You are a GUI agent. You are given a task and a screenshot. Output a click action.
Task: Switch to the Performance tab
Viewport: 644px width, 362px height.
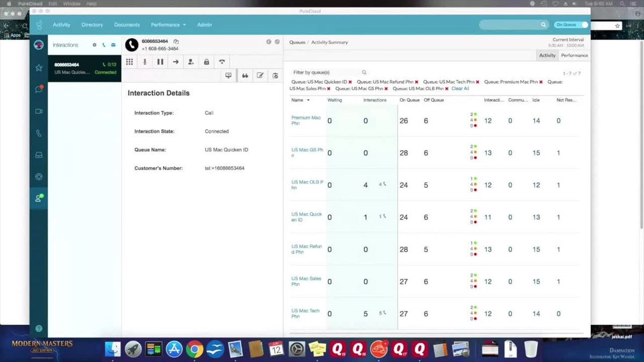pos(574,55)
